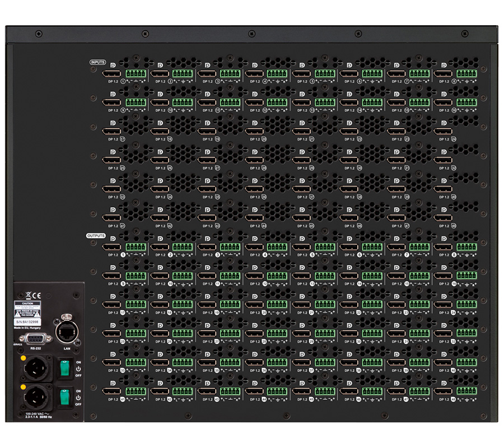Toggle the upper green power rocker switch

[64, 368]
